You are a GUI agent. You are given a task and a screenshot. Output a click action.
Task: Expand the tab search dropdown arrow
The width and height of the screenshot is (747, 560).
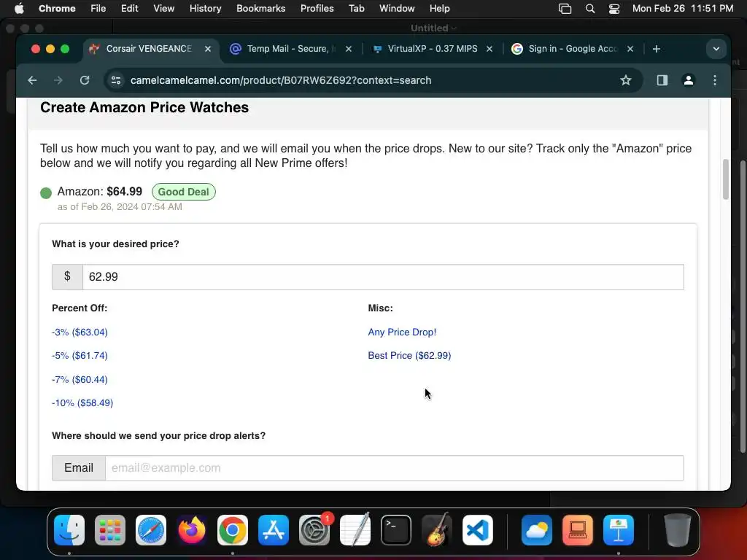pos(716,49)
